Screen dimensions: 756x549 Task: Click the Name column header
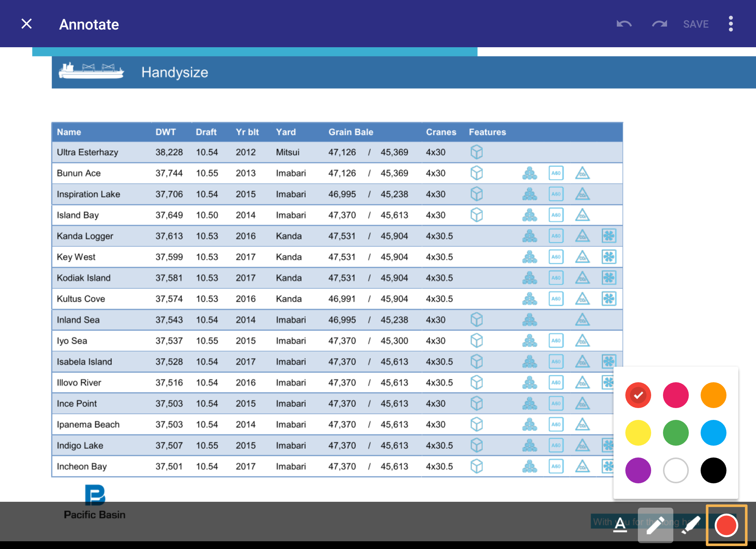tap(69, 132)
